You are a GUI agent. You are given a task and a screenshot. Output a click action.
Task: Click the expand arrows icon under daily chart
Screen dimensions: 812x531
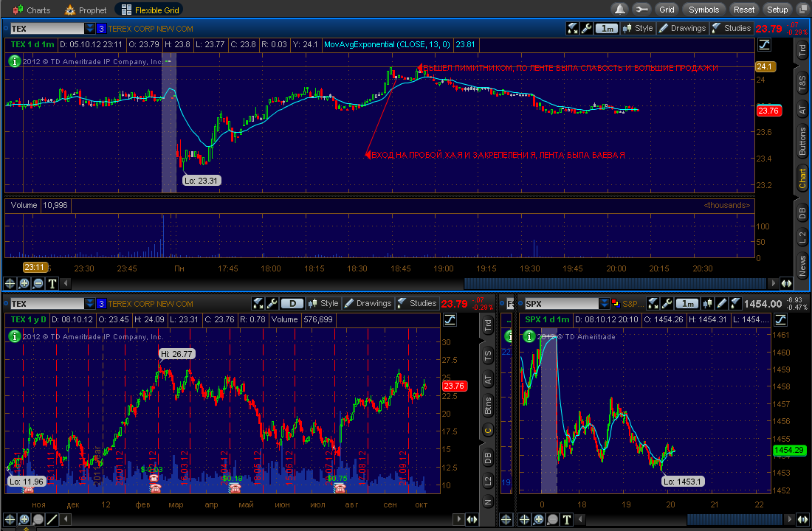pos(472,519)
